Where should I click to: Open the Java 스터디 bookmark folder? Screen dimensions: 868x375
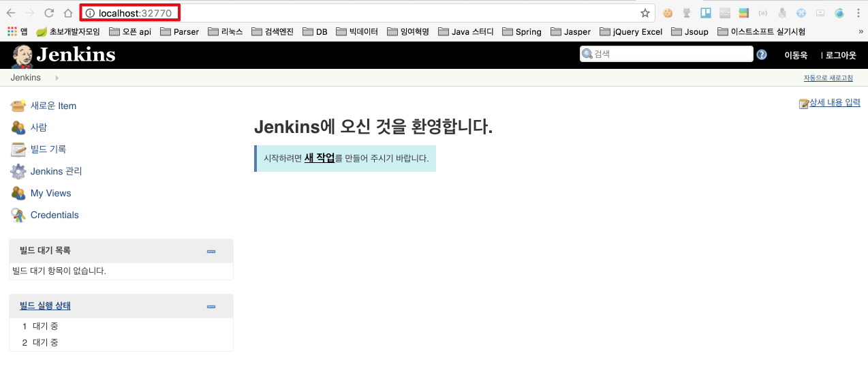pos(466,31)
